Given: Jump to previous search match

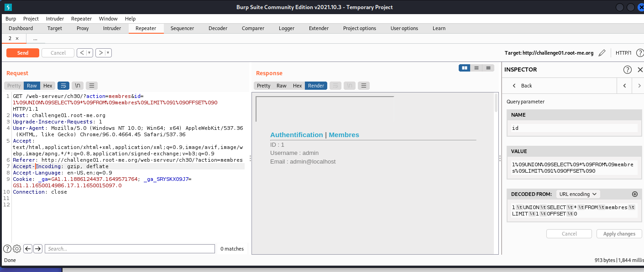Looking at the screenshot, I should point(28,249).
